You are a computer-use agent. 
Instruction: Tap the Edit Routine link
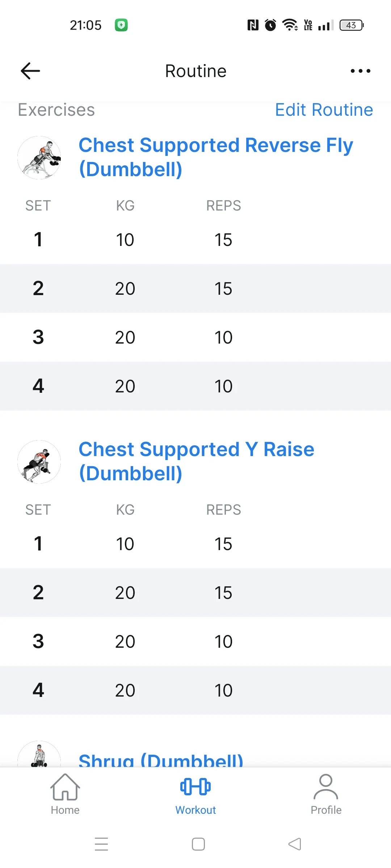[x=324, y=110]
